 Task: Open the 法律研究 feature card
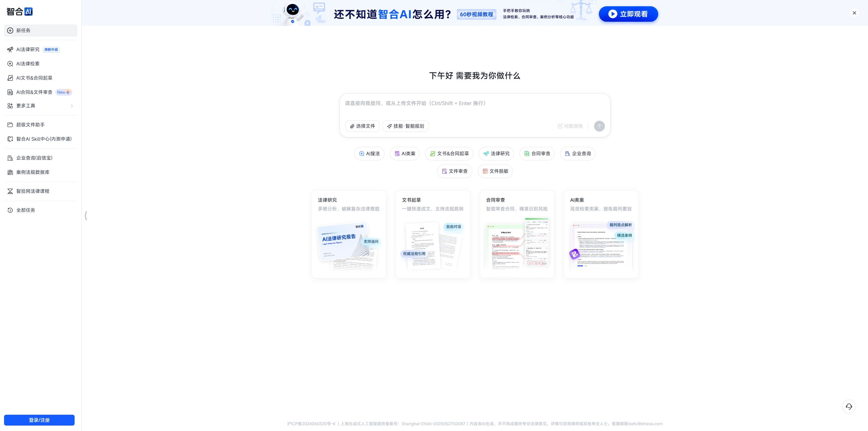point(349,234)
